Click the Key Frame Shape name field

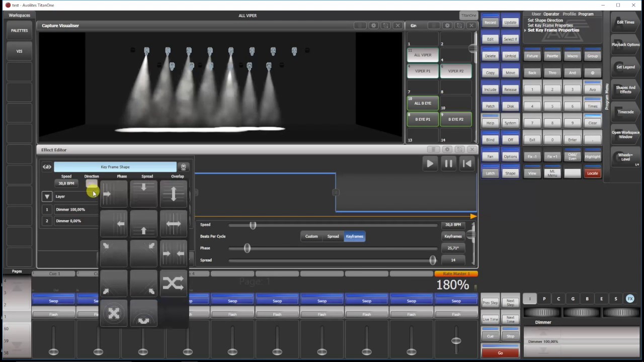tap(115, 167)
